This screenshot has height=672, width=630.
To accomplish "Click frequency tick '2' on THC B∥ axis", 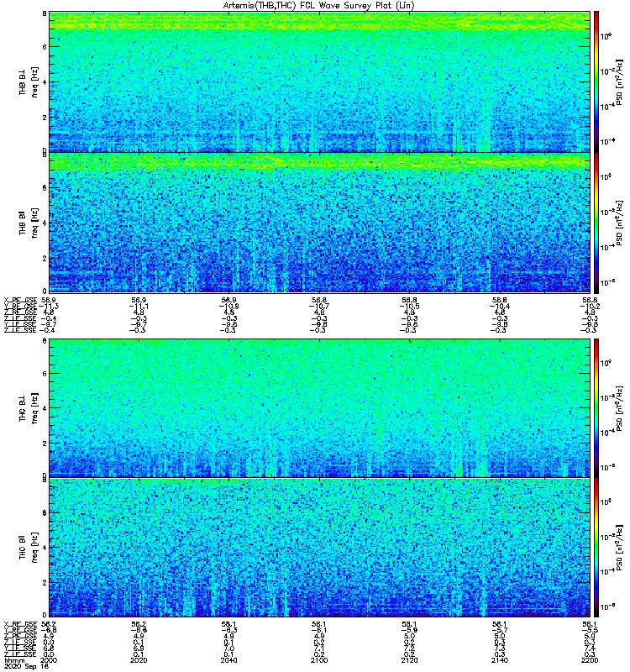I will (x=45, y=582).
